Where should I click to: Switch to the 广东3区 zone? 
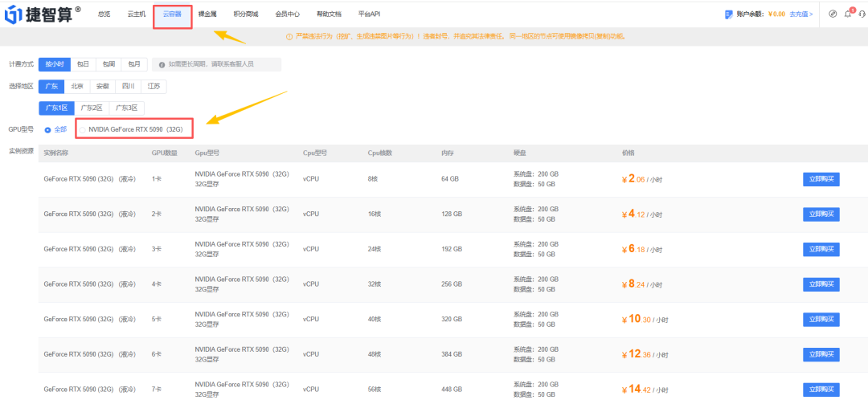127,108
